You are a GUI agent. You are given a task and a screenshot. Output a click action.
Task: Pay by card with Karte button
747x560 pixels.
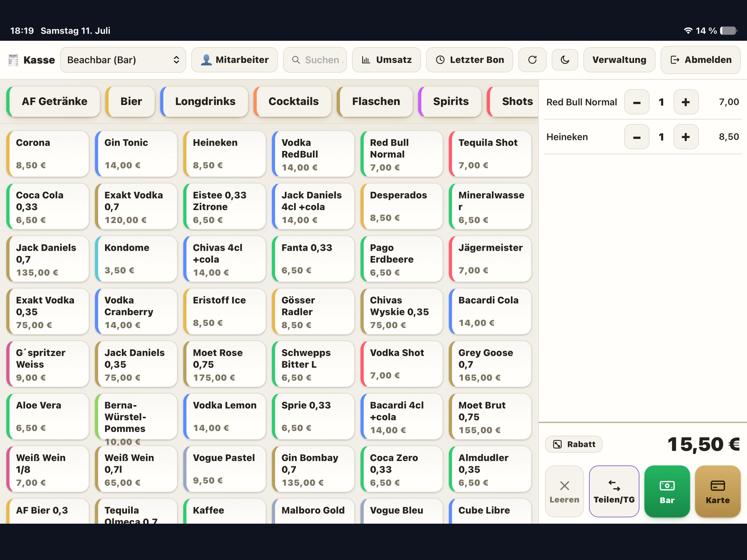click(718, 491)
